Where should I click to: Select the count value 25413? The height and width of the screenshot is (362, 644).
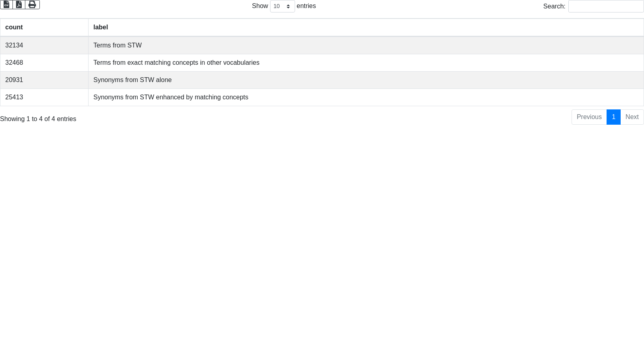14,97
